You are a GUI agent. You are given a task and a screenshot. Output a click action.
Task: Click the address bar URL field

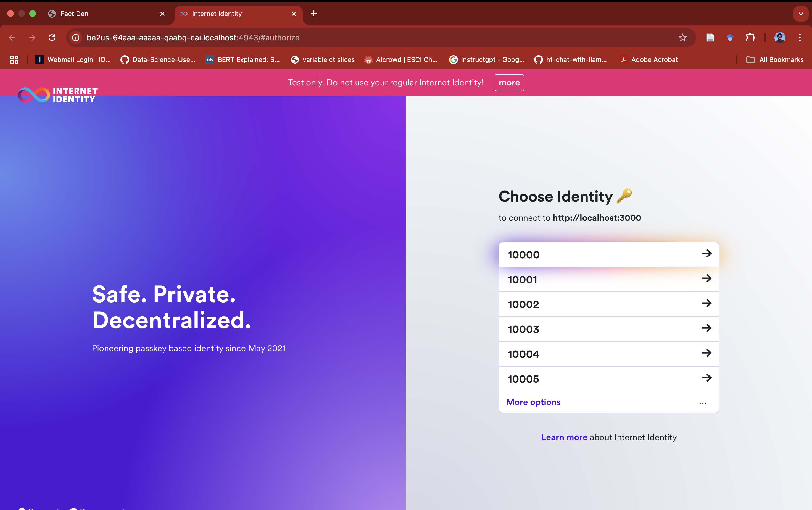point(337,38)
